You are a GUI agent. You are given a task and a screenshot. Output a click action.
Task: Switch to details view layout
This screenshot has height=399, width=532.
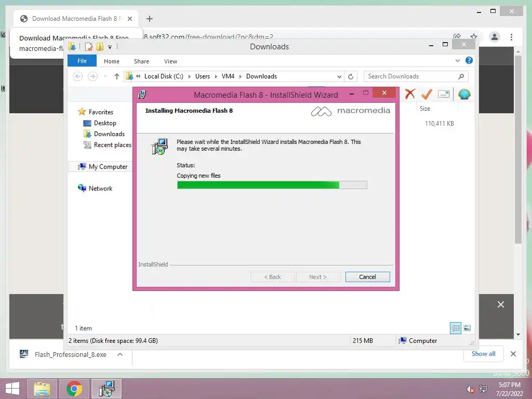(x=456, y=328)
